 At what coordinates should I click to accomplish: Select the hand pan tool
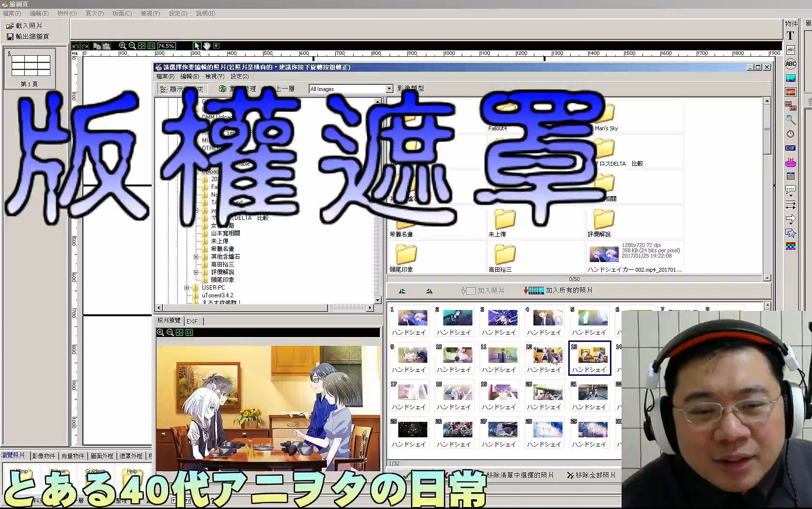207,46
